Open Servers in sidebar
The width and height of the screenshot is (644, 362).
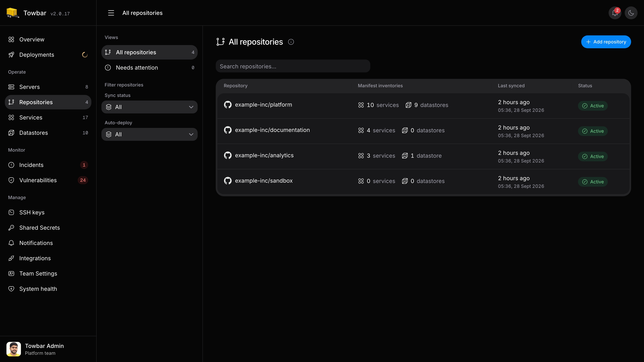[48, 87]
